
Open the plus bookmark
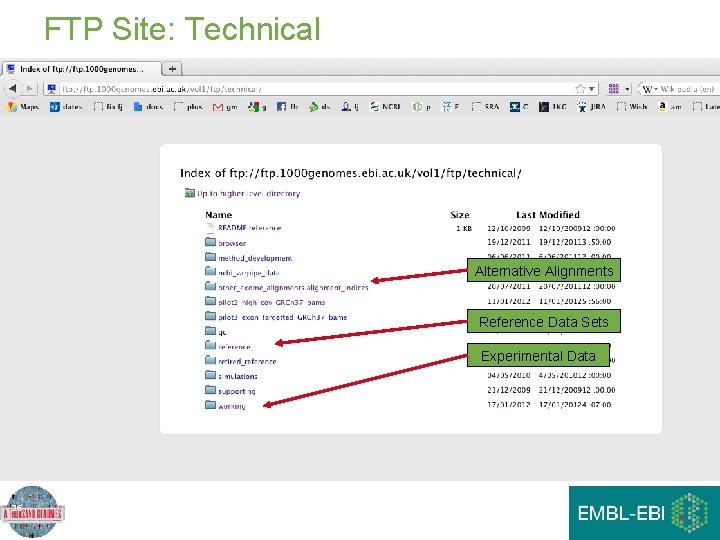click(x=188, y=107)
